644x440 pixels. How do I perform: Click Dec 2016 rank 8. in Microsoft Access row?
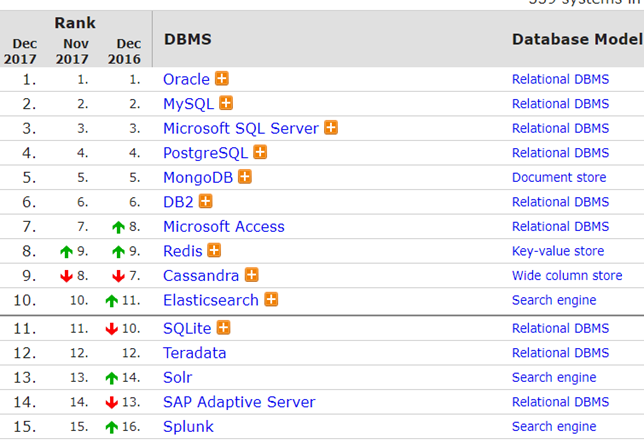coord(134,227)
